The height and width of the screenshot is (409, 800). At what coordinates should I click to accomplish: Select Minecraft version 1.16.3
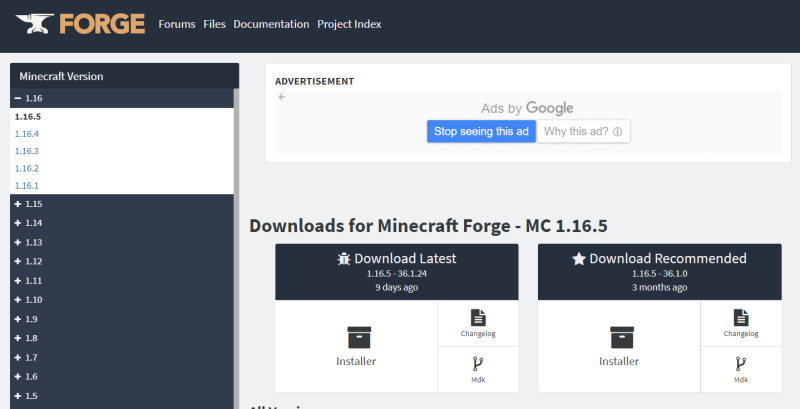pyautogui.click(x=27, y=151)
